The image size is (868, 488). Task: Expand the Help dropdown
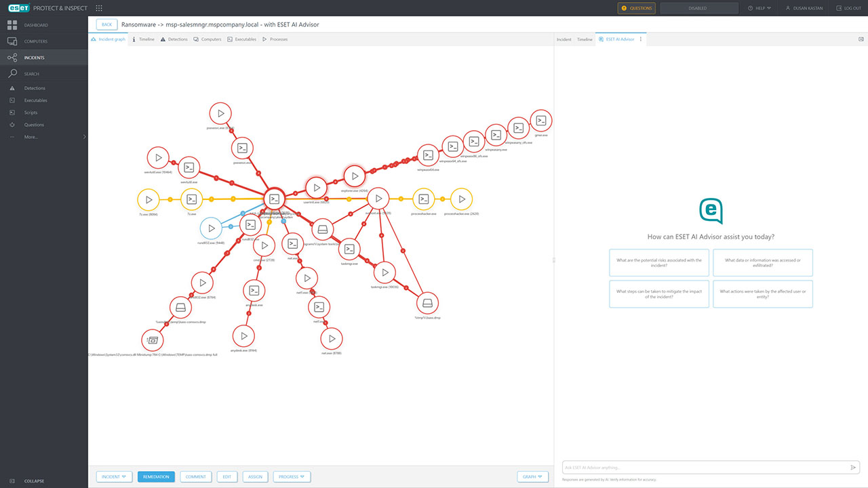(759, 8)
